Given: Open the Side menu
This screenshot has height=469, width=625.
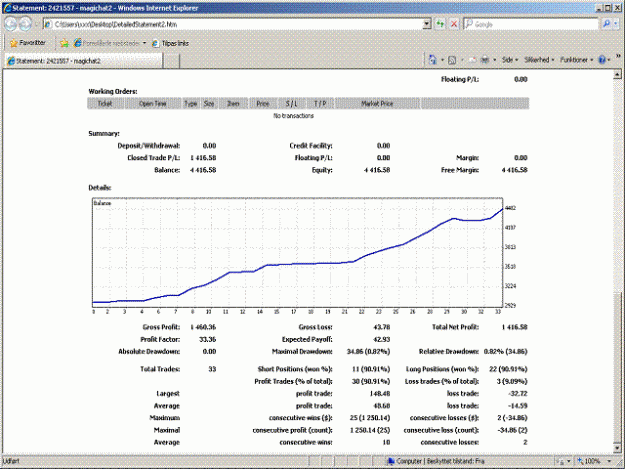Looking at the screenshot, I should pyautogui.click(x=509, y=60).
